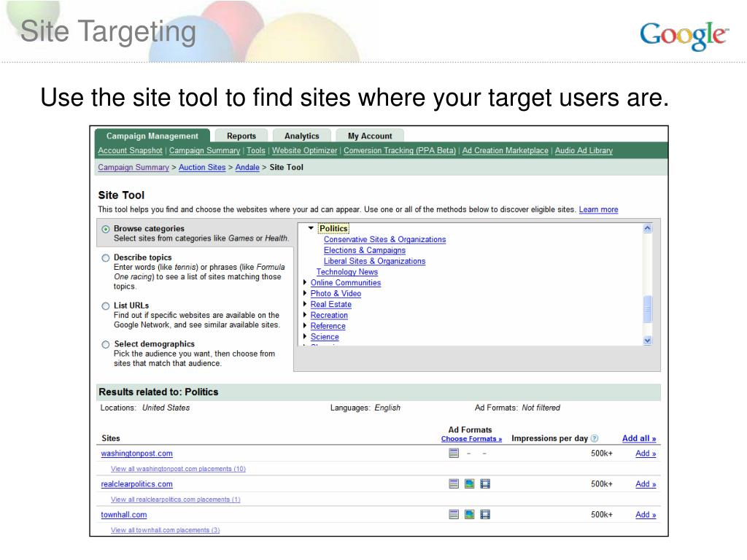Screen dimensions: 747x560
Task: Add realclearpolitics.com using its Add link
Action: coord(646,484)
